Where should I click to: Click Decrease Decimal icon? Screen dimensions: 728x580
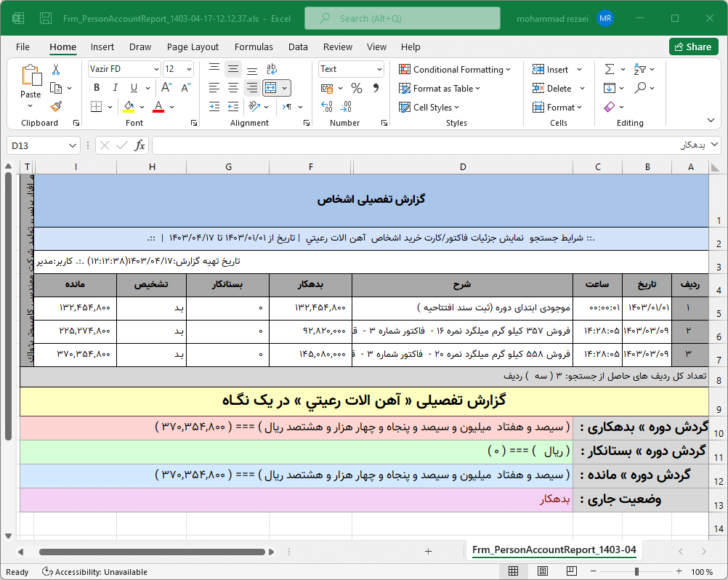(346, 107)
